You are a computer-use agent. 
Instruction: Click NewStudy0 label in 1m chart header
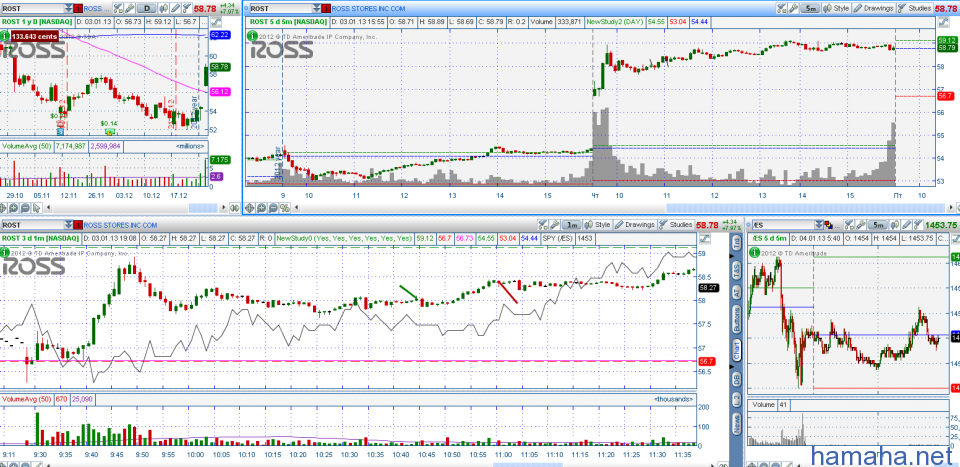[x=344, y=237]
